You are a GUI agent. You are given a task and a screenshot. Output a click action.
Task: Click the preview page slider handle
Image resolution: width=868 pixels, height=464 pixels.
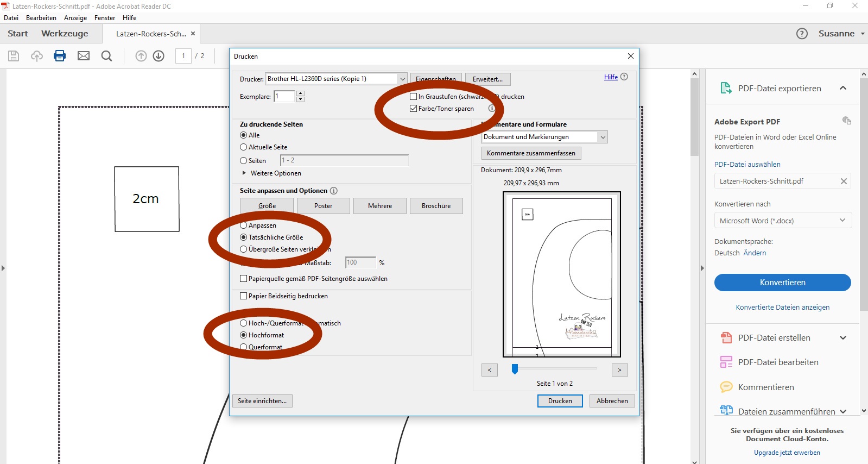[x=515, y=369]
